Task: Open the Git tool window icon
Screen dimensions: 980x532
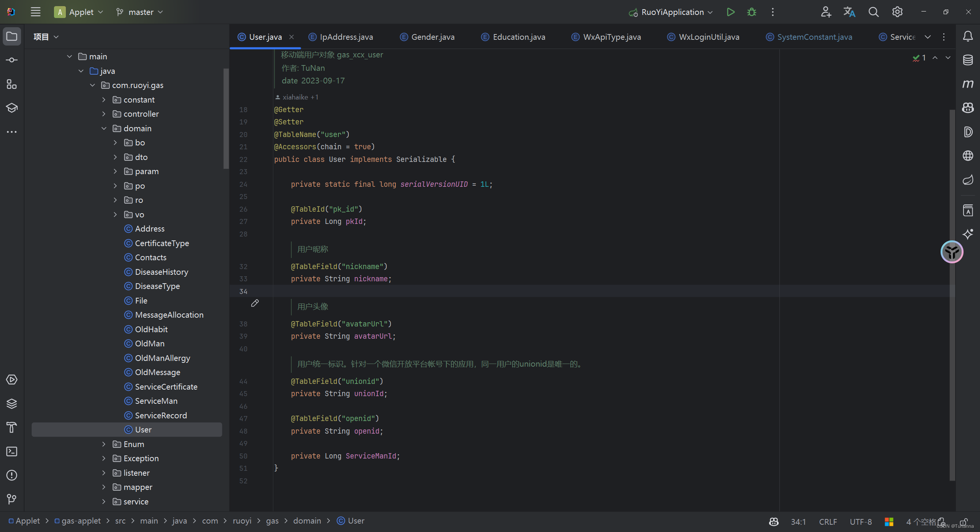Action: (12, 499)
